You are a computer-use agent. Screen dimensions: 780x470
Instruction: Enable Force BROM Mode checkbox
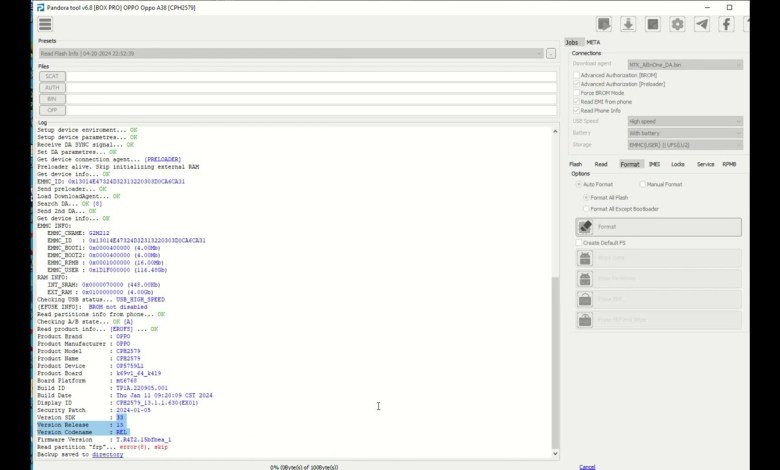point(576,92)
